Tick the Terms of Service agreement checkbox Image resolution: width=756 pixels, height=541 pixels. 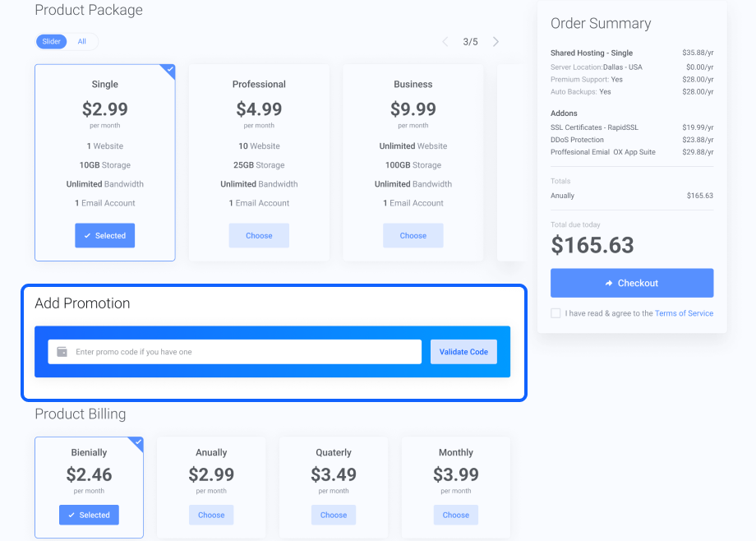[x=555, y=313]
